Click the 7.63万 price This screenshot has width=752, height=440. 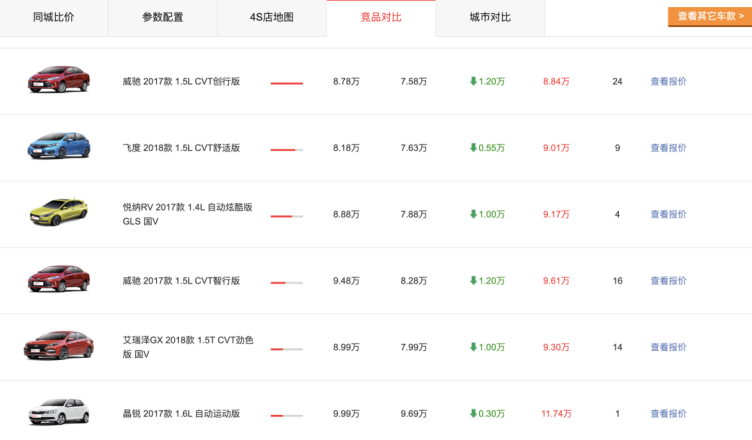pos(414,148)
